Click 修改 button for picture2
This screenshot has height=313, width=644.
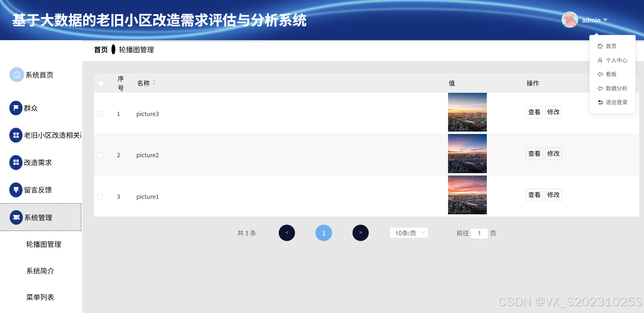(553, 154)
